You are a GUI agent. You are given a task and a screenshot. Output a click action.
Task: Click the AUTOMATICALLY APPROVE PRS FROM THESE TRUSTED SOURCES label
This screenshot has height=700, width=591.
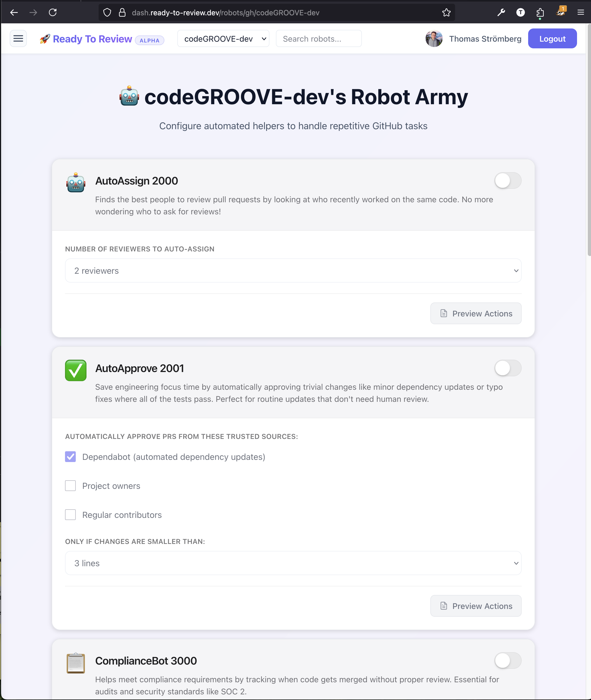coord(181,436)
